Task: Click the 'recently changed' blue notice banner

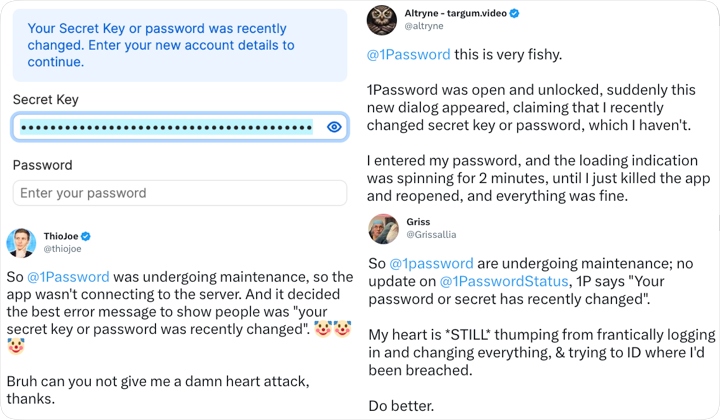Action: tap(180, 45)
